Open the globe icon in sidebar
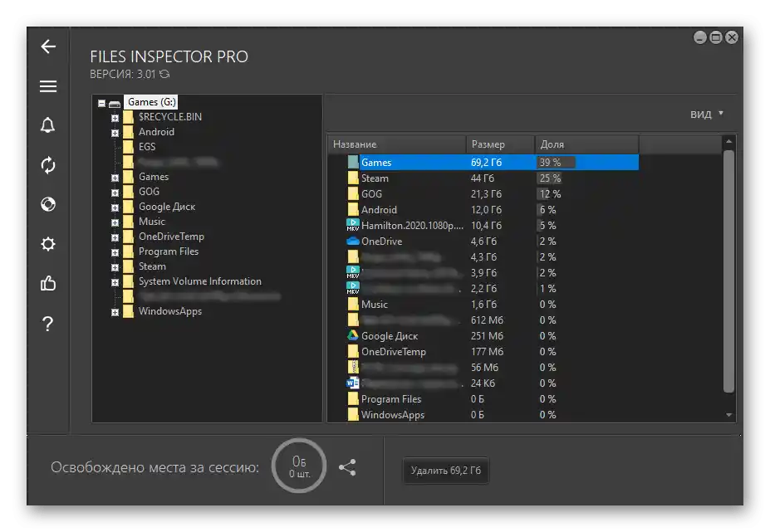The width and height of the screenshot is (770, 532). [48, 204]
